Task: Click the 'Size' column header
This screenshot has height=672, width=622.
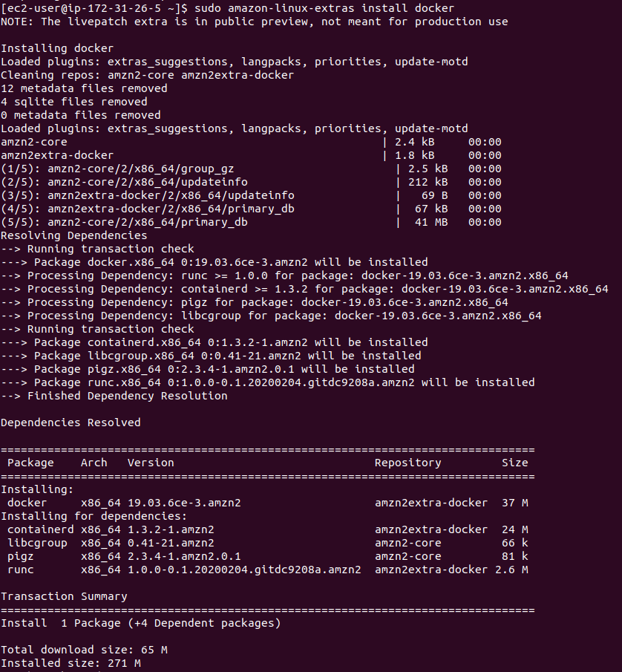Action: pos(515,463)
